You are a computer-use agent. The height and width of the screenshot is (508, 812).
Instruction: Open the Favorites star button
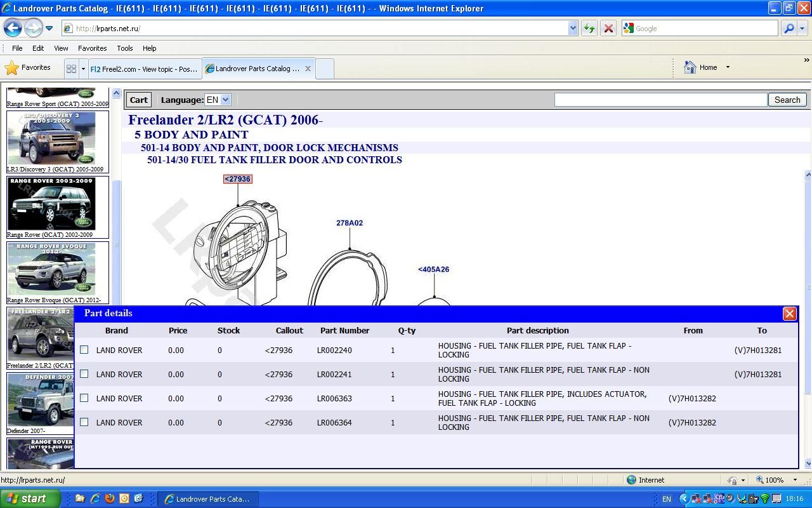(28, 68)
